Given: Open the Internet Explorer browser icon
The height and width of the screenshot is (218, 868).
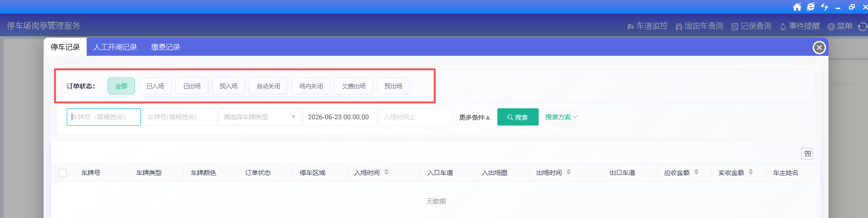Looking at the screenshot, I should pos(811,7).
